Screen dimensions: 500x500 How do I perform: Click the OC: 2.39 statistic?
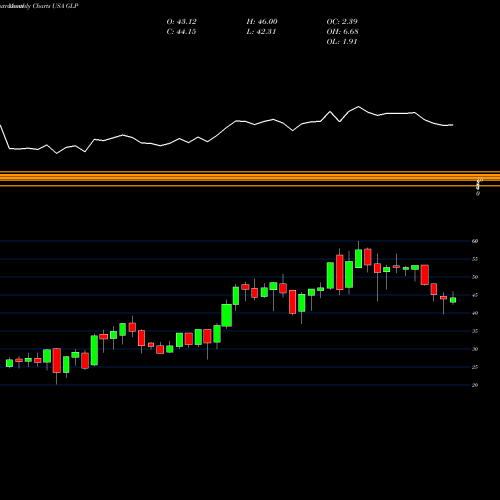coord(342,22)
